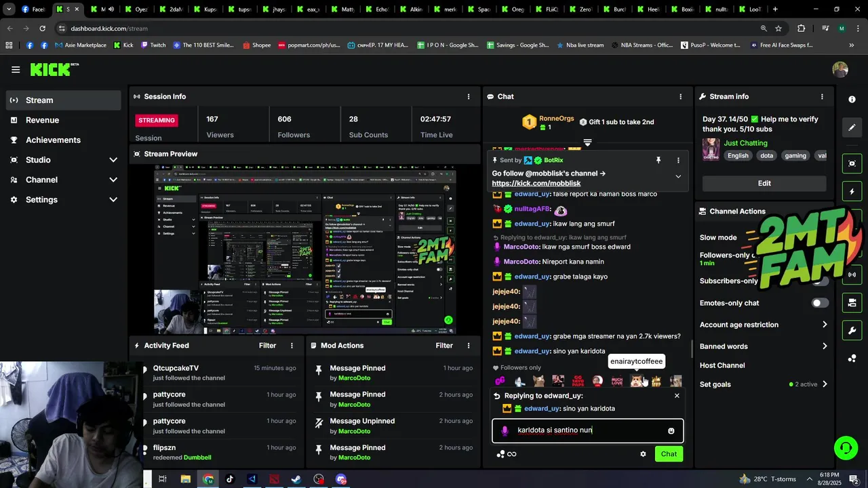
Task: Close the reply to edward_uy
Action: (677, 396)
